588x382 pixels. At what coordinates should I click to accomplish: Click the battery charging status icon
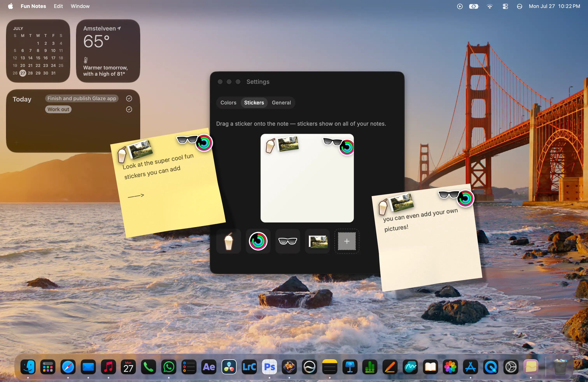click(x=474, y=6)
